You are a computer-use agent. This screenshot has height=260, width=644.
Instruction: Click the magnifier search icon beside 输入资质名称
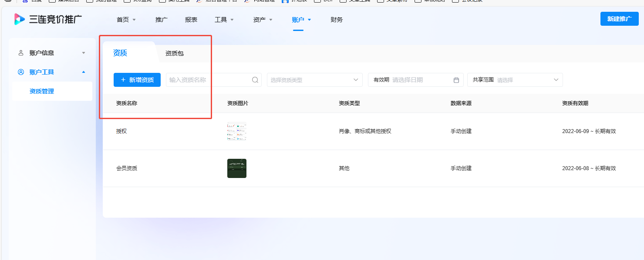coord(255,80)
